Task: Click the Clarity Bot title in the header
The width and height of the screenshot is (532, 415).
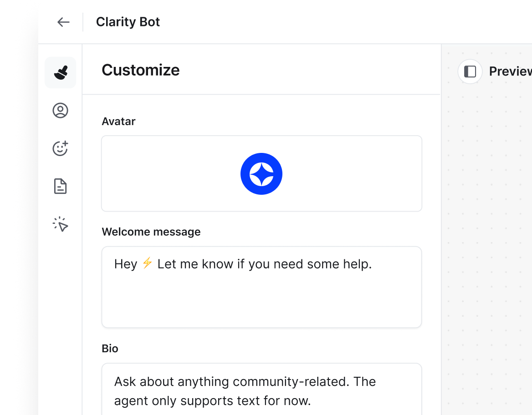Action: click(128, 22)
